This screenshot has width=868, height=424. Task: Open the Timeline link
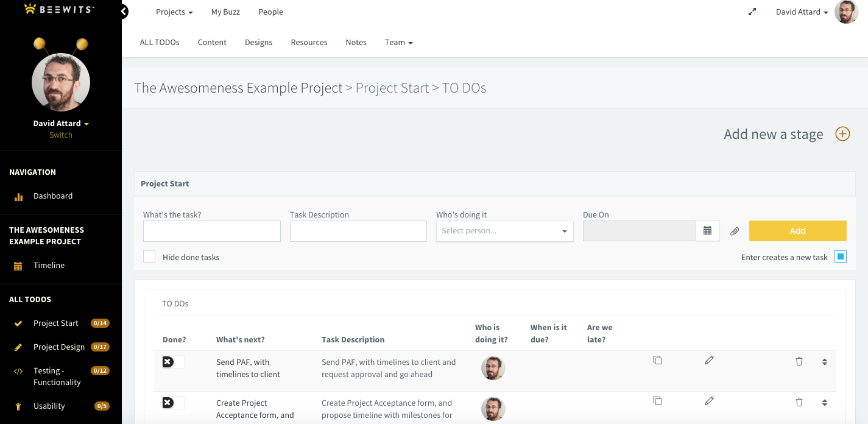(49, 266)
